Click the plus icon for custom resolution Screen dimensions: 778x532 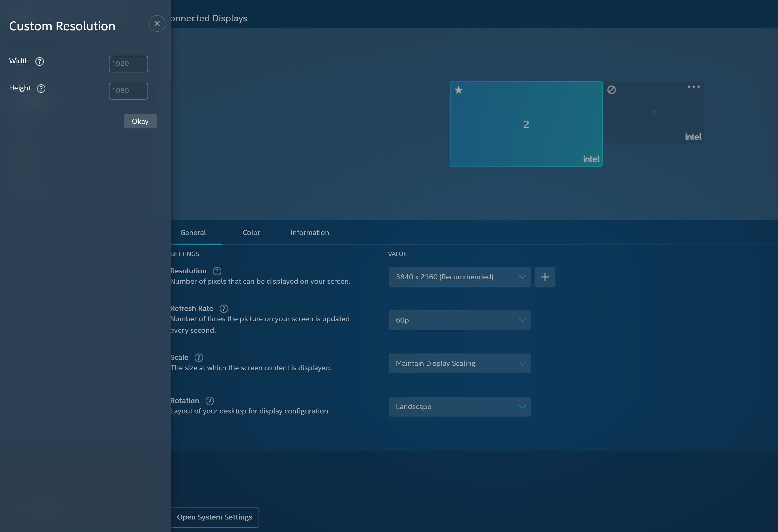545,277
